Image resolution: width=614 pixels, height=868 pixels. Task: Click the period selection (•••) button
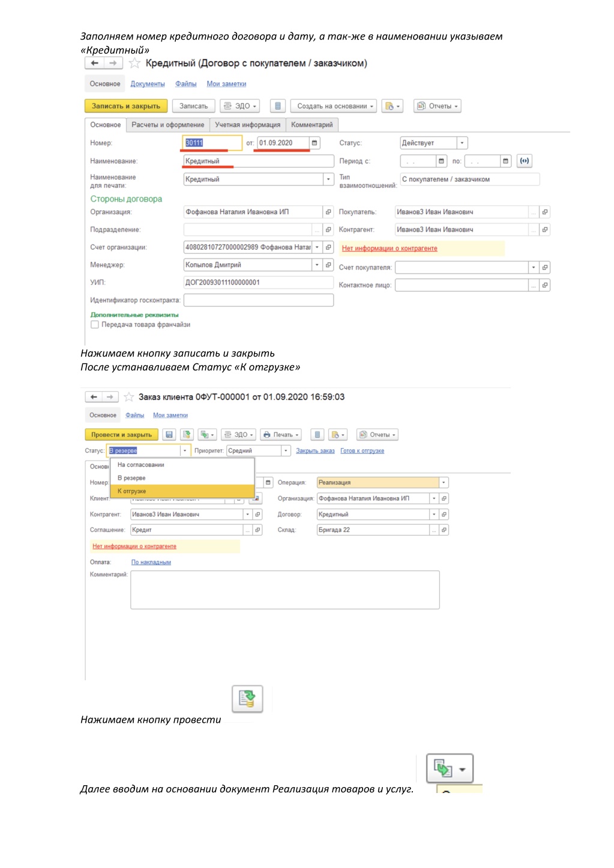tap(525, 161)
